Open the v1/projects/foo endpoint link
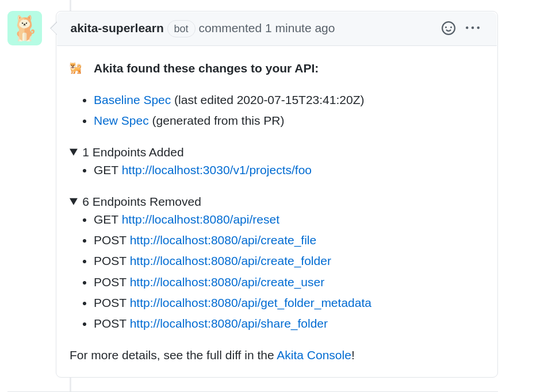Viewport: 544px width, 392px height. click(216, 170)
